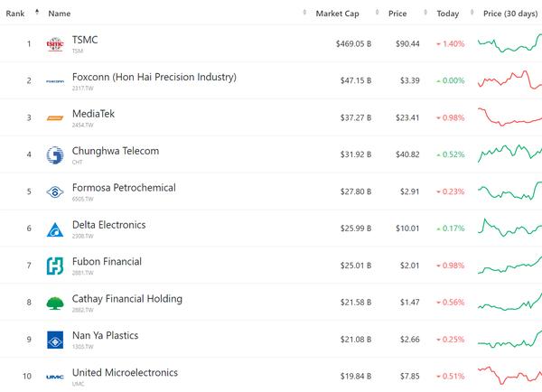
Task: Click the Formosa Petrochemical logo
Action: pos(55,191)
